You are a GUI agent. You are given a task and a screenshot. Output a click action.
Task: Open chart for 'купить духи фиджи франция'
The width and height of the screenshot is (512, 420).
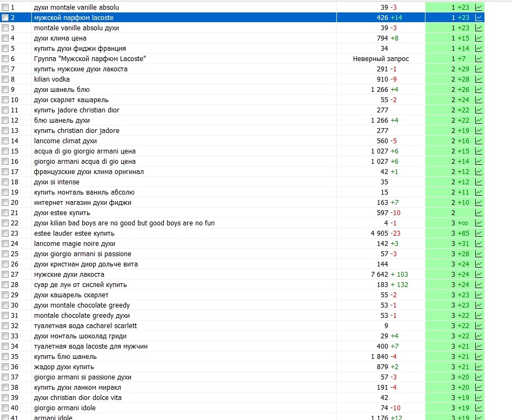pyautogui.click(x=478, y=48)
